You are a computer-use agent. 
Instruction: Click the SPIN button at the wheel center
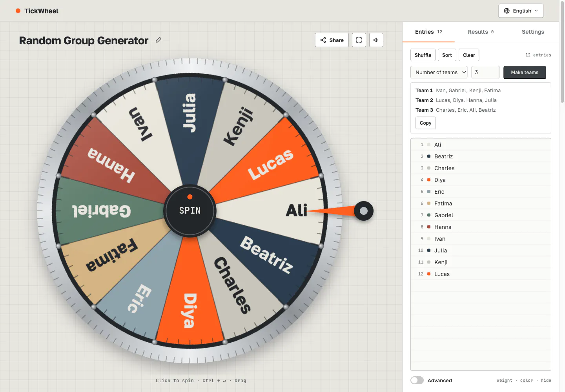pos(190,211)
